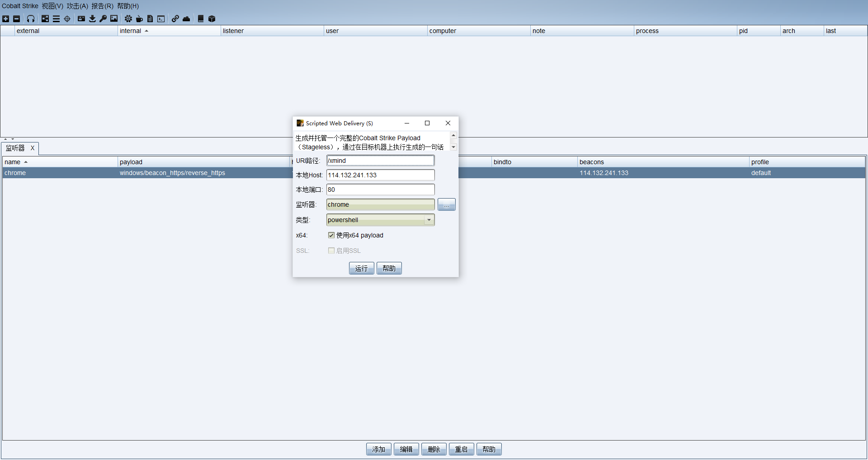This screenshot has width=868, height=460.
Task: Click the expand-down arrow on the pane divider
Action: click(x=13, y=139)
